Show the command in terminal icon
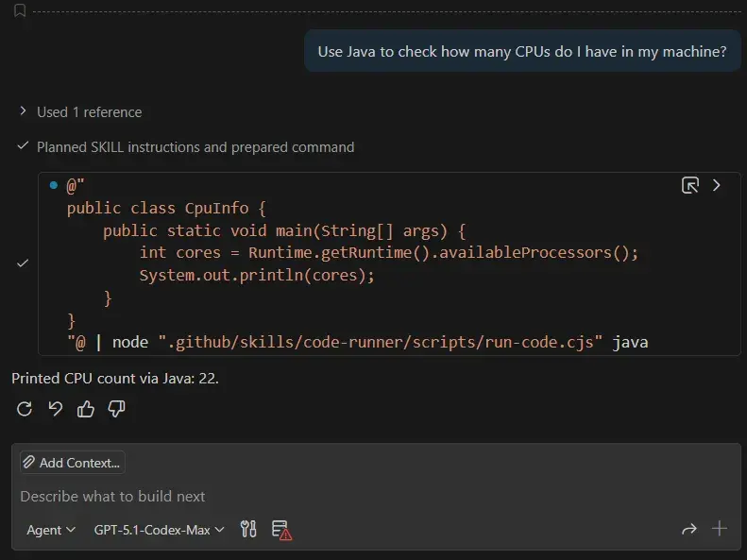The image size is (747, 560). [690, 185]
